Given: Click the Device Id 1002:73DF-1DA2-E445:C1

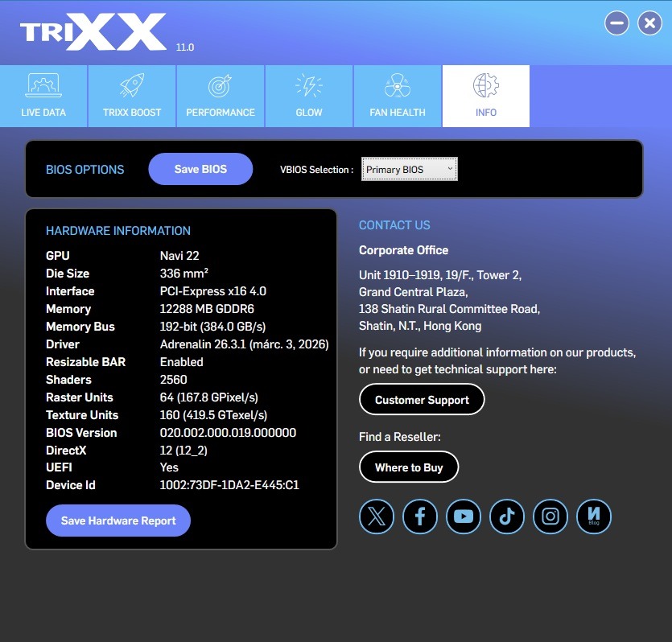Looking at the screenshot, I should click(229, 485).
